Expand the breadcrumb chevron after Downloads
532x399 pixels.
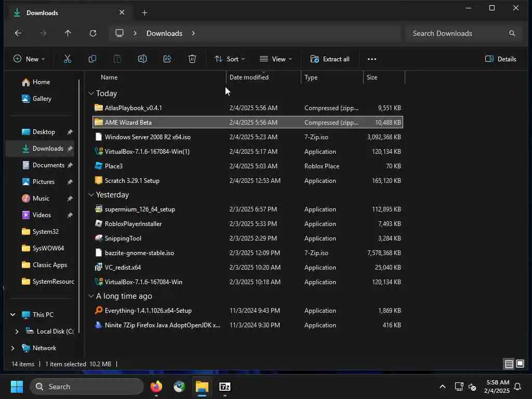(x=193, y=33)
